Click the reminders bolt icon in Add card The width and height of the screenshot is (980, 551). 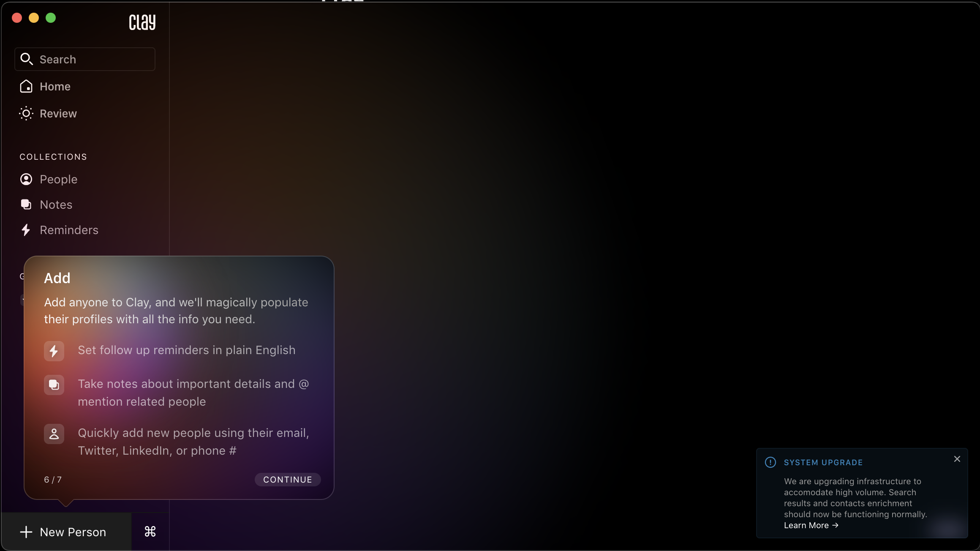tap(54, 351)
